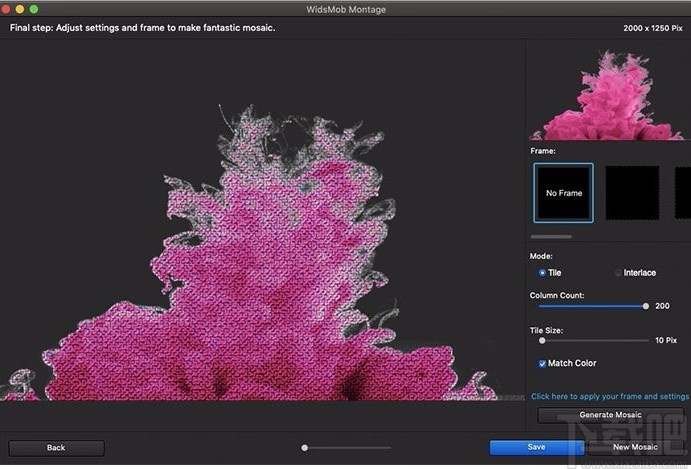The width and height of the screenshot is (691, 469).
Task: Switch mode to Interlace
Action: pyautogui.click(x=618, y=272)
